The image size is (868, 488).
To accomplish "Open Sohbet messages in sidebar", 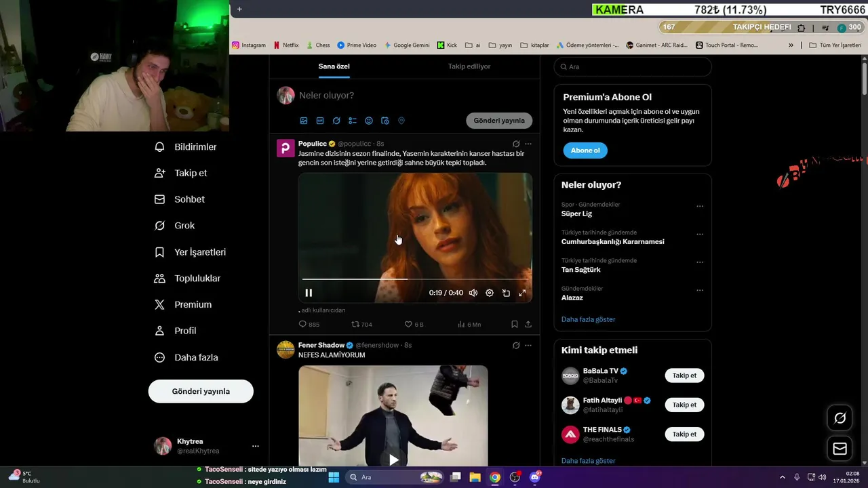I will click(180, 199).
